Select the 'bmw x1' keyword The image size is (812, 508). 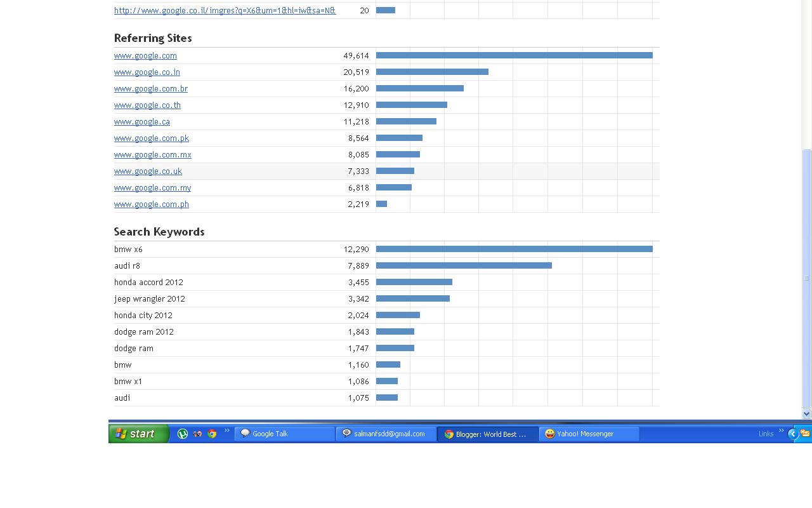[x=128, y=382]
